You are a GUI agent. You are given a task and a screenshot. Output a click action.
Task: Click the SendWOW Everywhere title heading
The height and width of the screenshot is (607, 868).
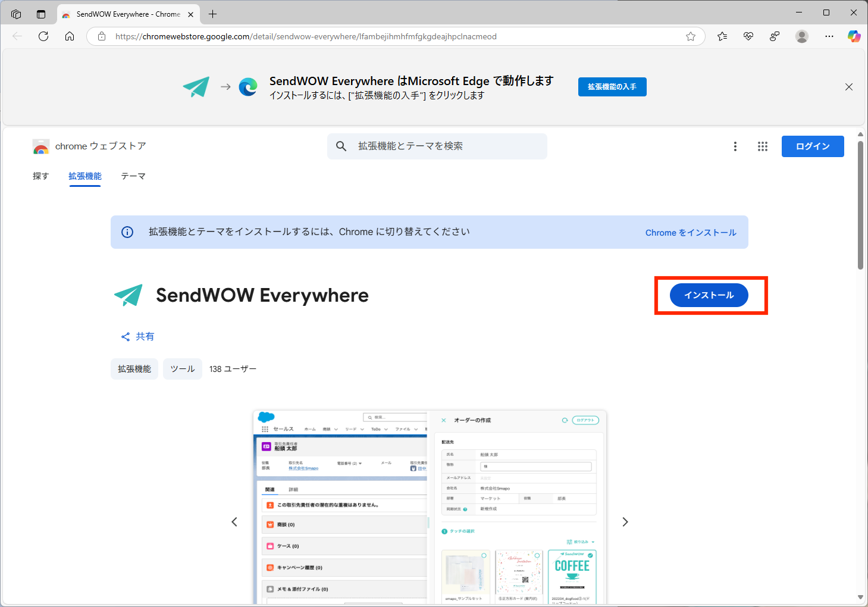pos(262,295)
